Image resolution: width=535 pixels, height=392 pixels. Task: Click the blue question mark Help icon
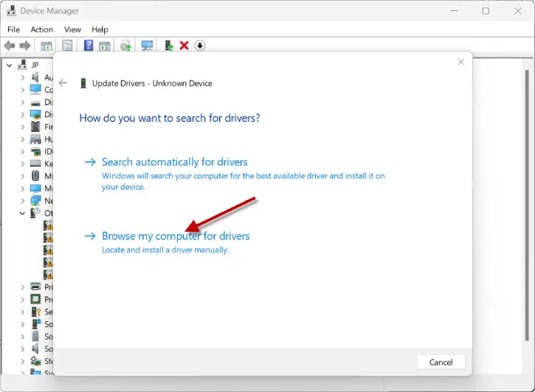(x=89, y=45)
